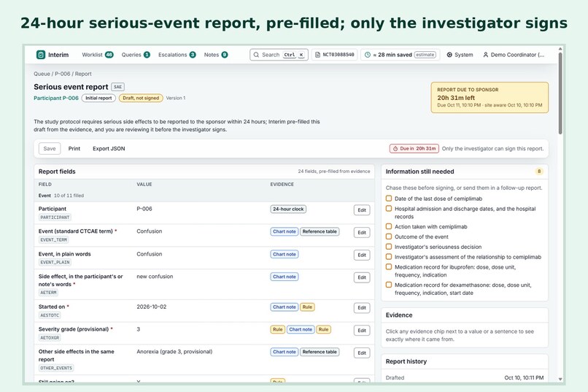Click the REPORT DUE TO SPONSOR card
The image size is (588, 392).
[x=490, y=98]
